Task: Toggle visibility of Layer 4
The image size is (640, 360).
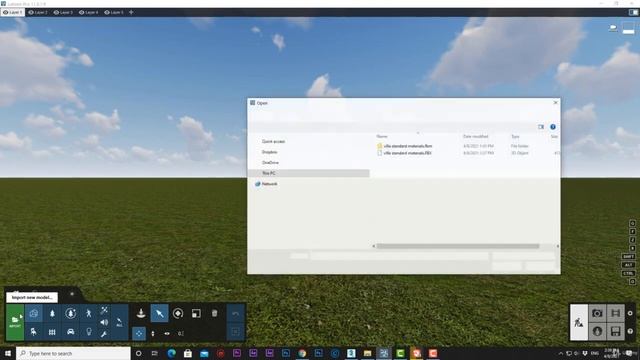Action: coord(82,12)
